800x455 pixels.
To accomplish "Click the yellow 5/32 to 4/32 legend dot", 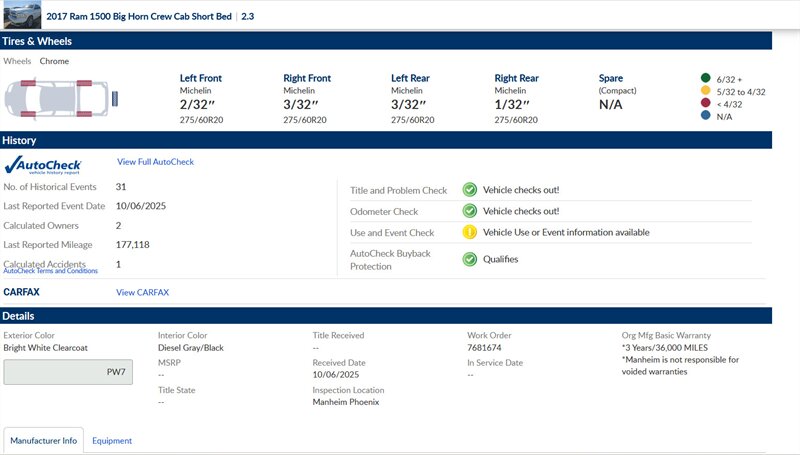I will tap(707, 91).
